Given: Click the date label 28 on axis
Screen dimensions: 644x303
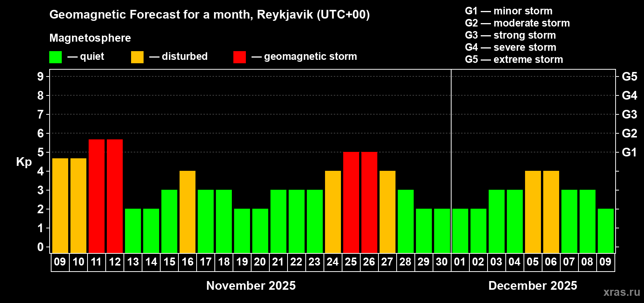Looking at the screenshot, I should pos(406,262).
